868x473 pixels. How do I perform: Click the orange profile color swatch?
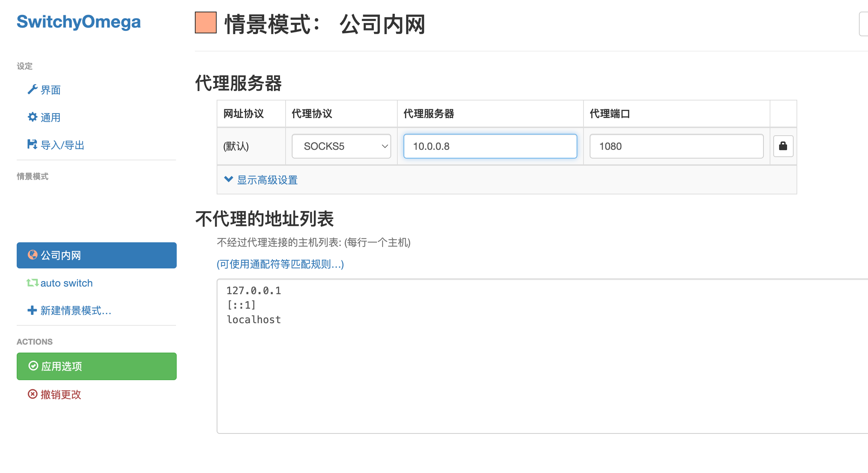point(206,23)
